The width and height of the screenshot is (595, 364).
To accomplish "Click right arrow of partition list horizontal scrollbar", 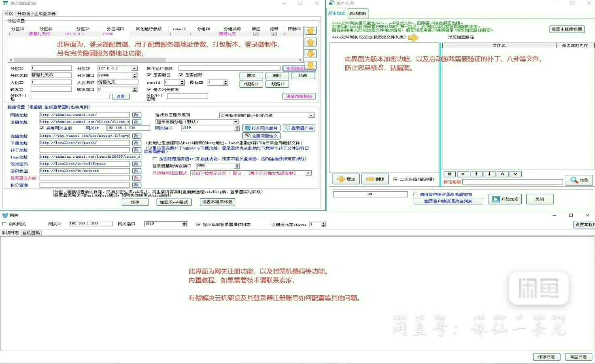I will (x=300, y=60).
